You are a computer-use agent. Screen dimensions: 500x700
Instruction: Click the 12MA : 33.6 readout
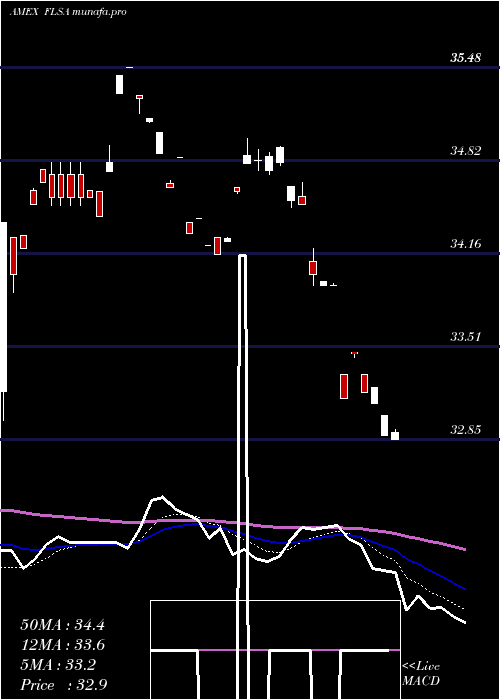click(x=62, y=645)
